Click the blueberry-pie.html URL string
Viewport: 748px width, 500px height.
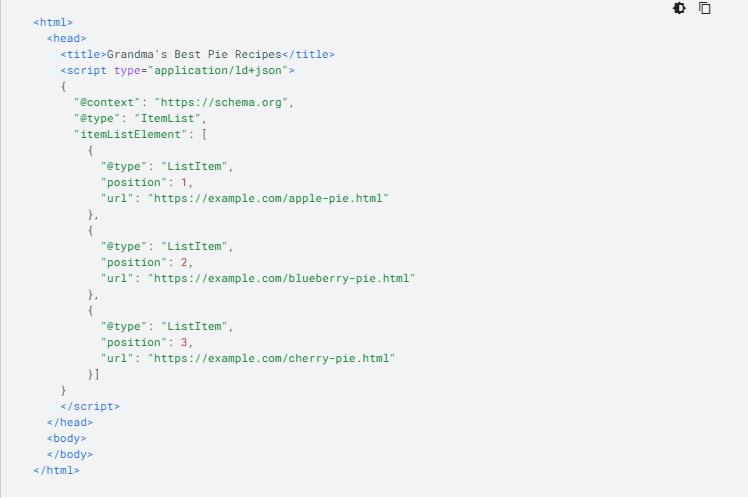pos(281,279)
